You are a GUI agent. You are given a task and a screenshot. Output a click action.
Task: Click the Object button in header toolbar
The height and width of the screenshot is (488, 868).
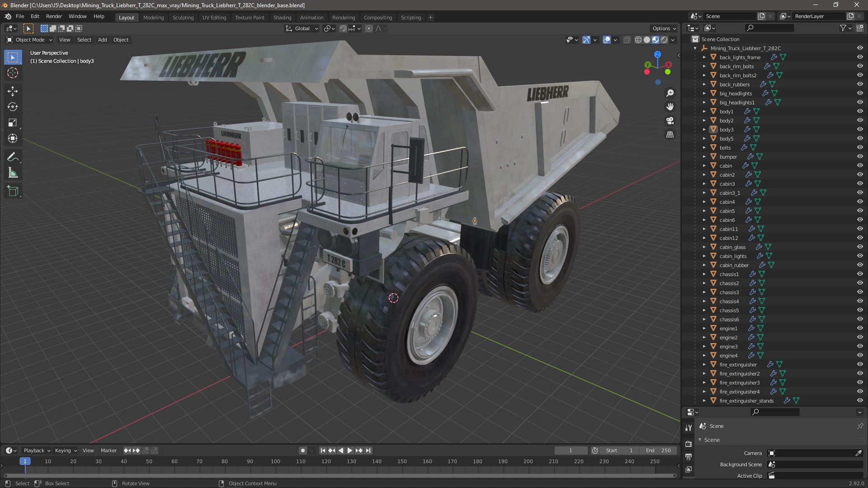click(120, 39)
